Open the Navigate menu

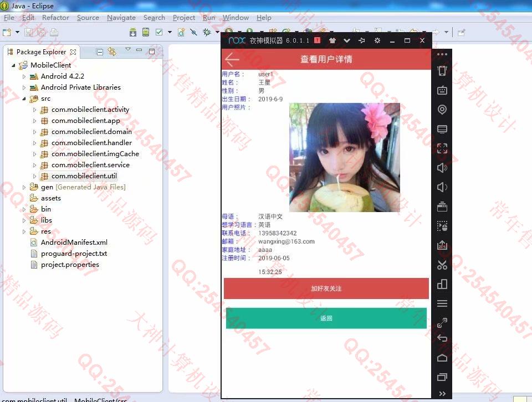click(x=121, y=18)
